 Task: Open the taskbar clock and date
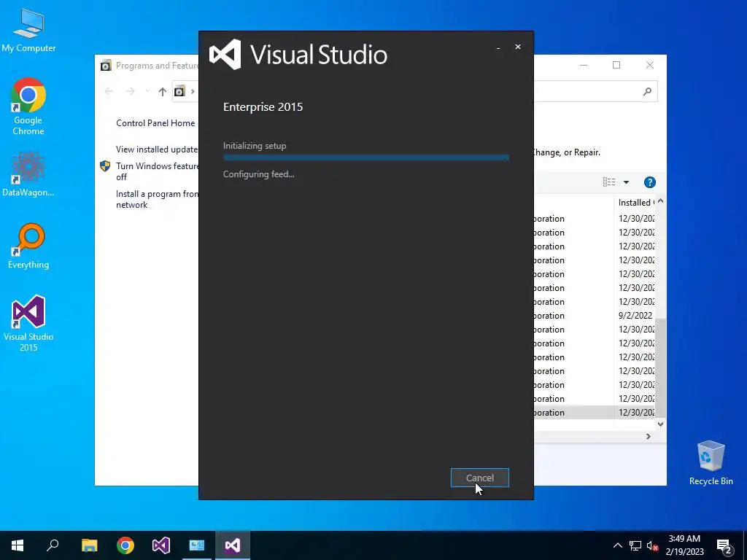click(684, 545)
